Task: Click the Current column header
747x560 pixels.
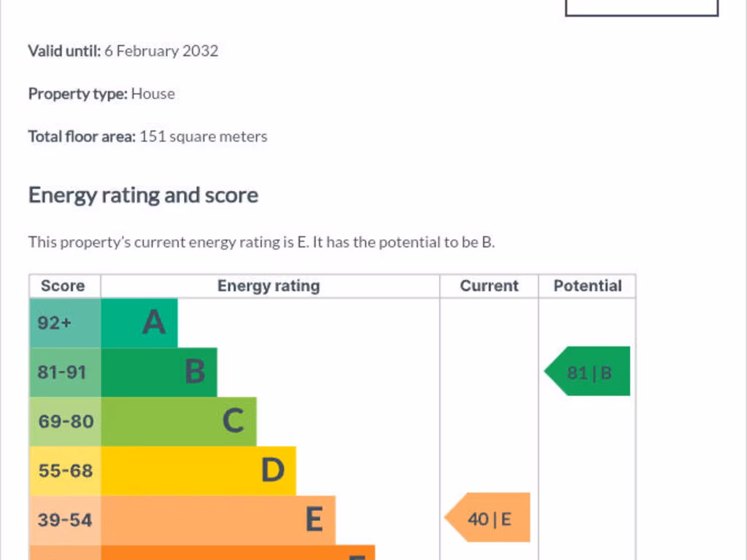Action: pyautogui.click(x=489, y=286)
